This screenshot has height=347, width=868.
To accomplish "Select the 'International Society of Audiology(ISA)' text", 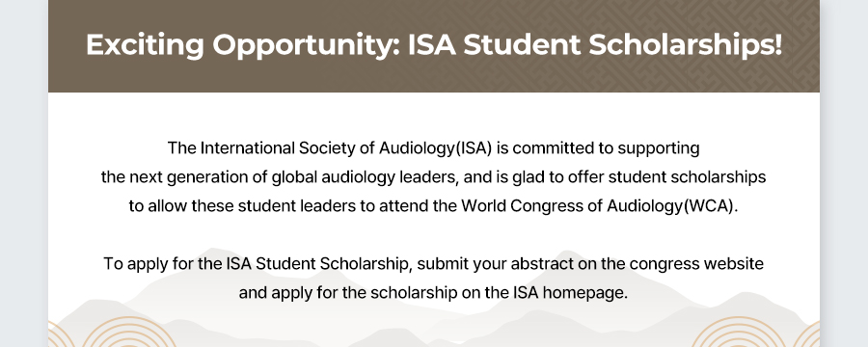I will pos(346,148).
